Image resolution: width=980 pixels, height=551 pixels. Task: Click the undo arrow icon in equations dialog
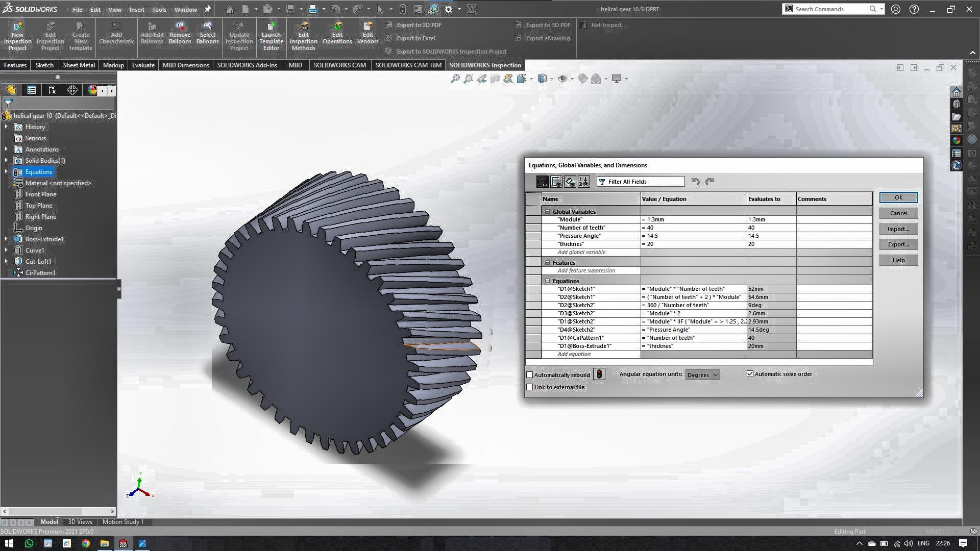(x=695, y=181)
